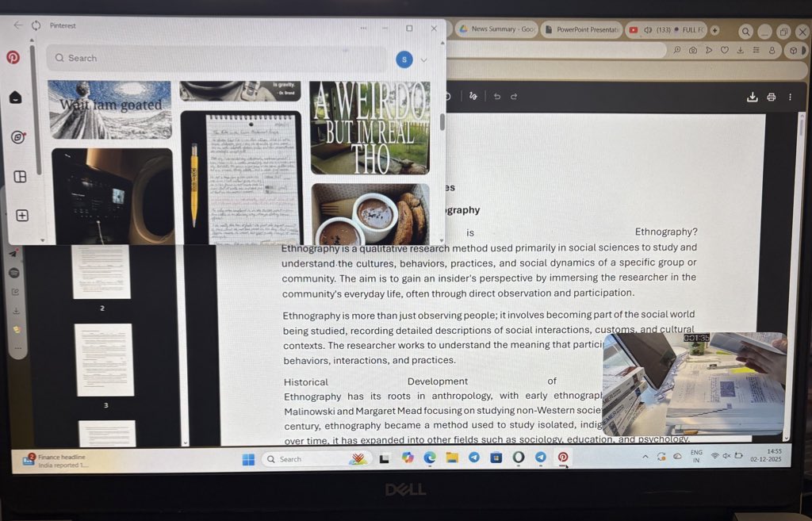Reload the Pinterest panel

[x=36, y=25]
